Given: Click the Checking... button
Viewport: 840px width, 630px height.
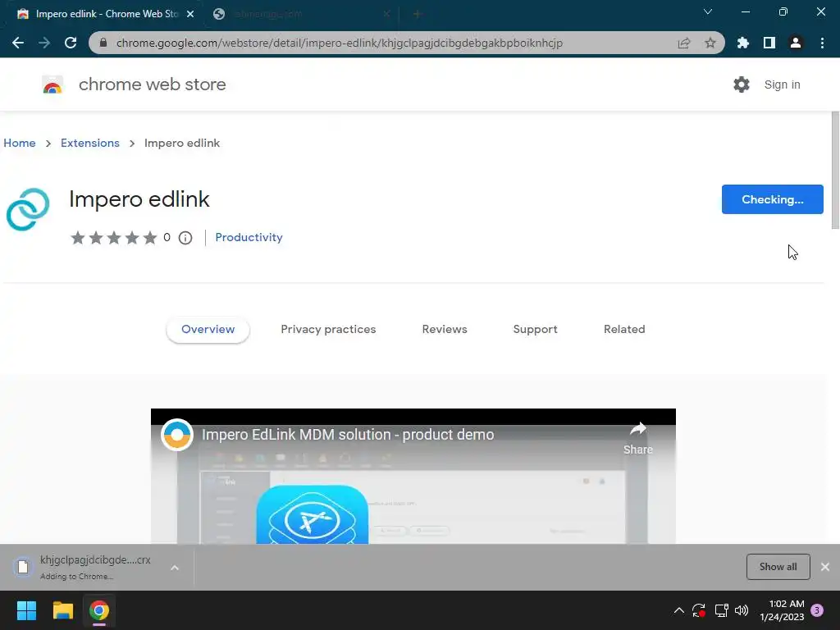Looking at the screenshot, I should (x=772, y=199).
